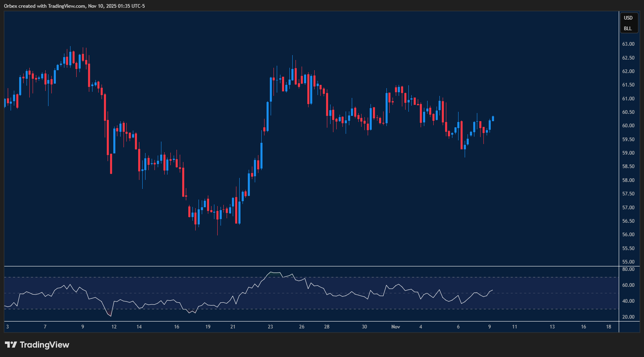Click the TradingView logo icon
644x357 pixels.
point(11,345)
